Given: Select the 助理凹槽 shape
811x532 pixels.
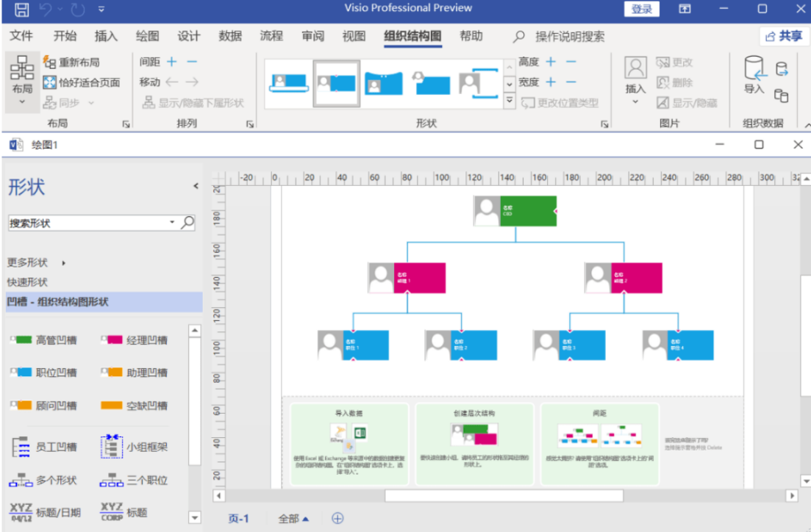Looking at the screenshot, I should [134, 373].
